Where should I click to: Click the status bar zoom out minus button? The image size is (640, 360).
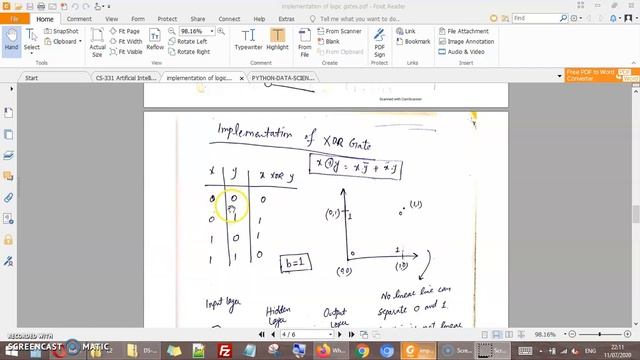572,334
